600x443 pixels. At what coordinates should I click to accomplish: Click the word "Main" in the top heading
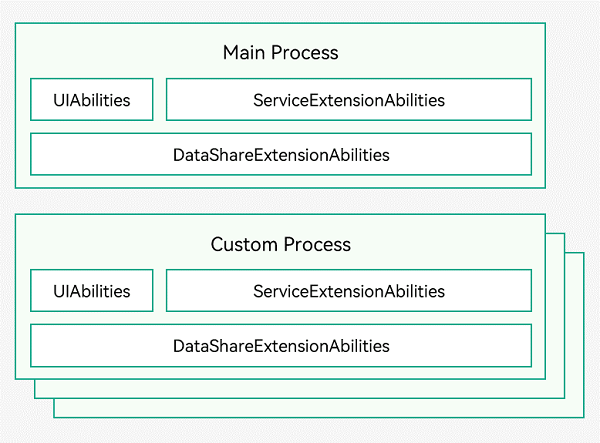(x=244, y=52)
